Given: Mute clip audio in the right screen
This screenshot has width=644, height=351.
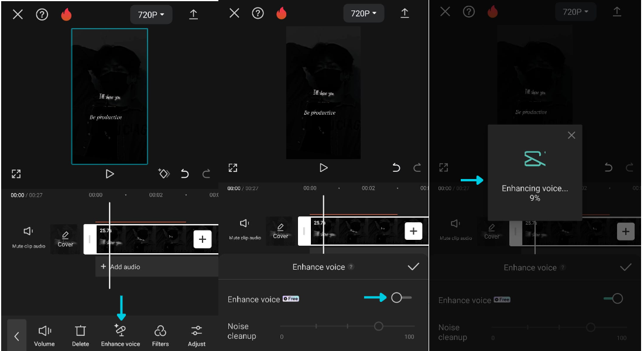Looking at the screenshot, I should [x=456, y=230].
